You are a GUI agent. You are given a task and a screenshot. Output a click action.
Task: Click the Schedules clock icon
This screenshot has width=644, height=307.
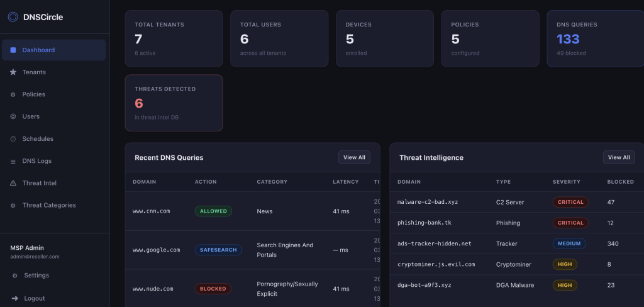(13, 139)
